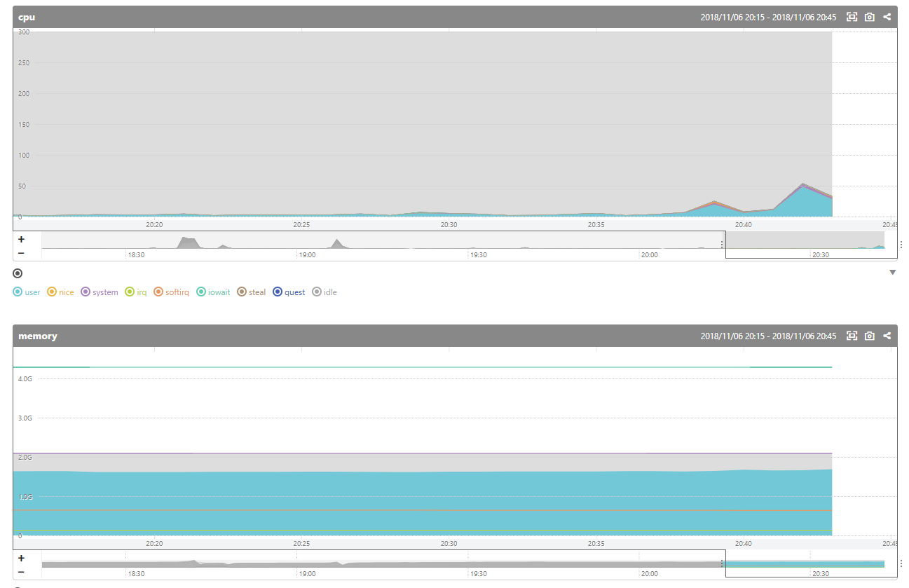The height and width of the screenshot is (588, 909).
Task: Click the 20:42 cpu usage peak
Action: [x=802, y=184]
